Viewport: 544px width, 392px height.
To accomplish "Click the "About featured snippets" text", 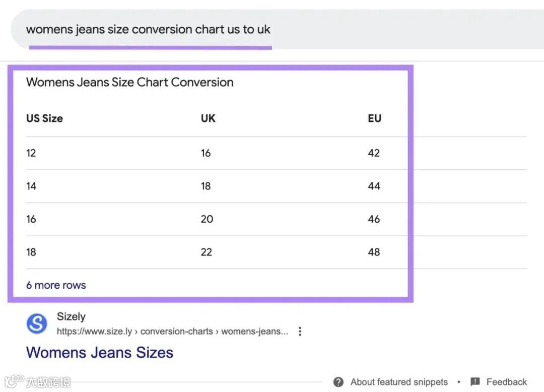I will (x=399, y=382).
